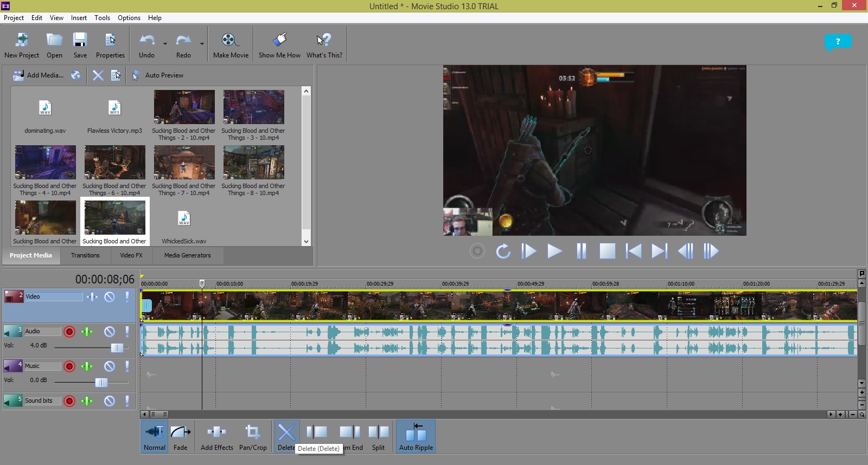Go to start of project
This screenshot has width=868, height=465.
tap(633, 251)
